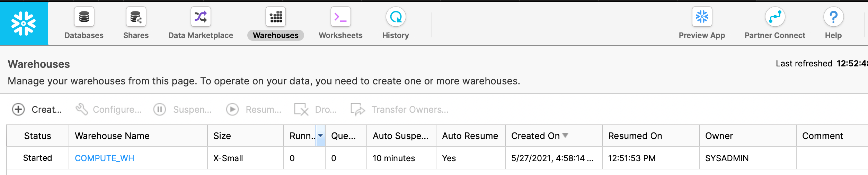The image size is (868, 175).
Task: Click the Configure wrench button
Action: 109,109
